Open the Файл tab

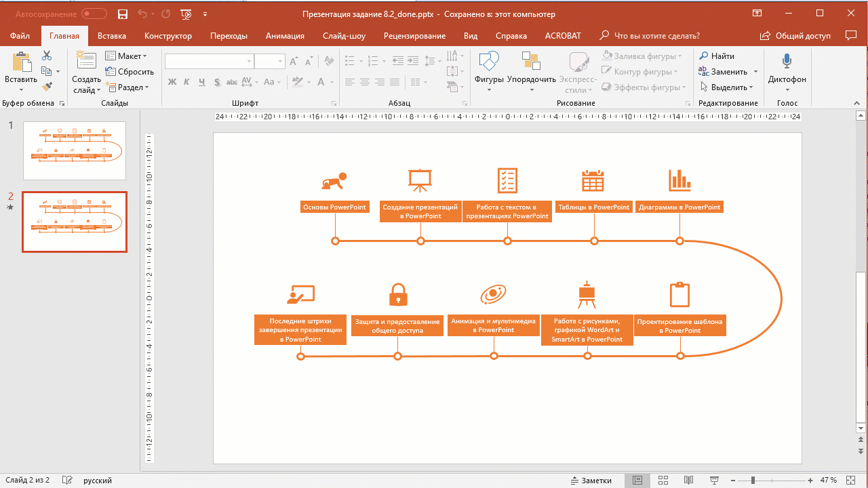(x=20, y=36)
